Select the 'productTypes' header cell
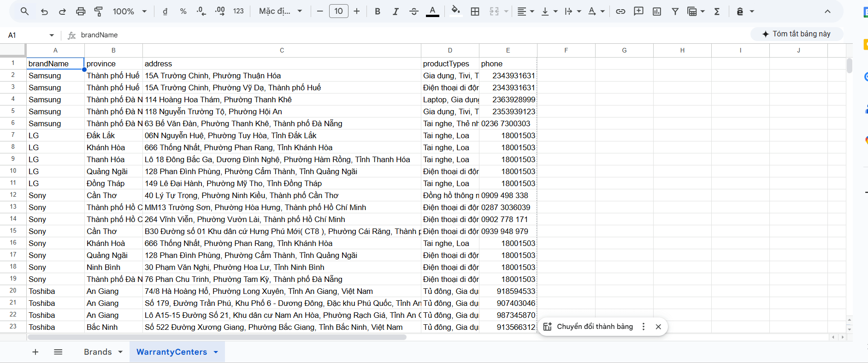 pos(450,64)
